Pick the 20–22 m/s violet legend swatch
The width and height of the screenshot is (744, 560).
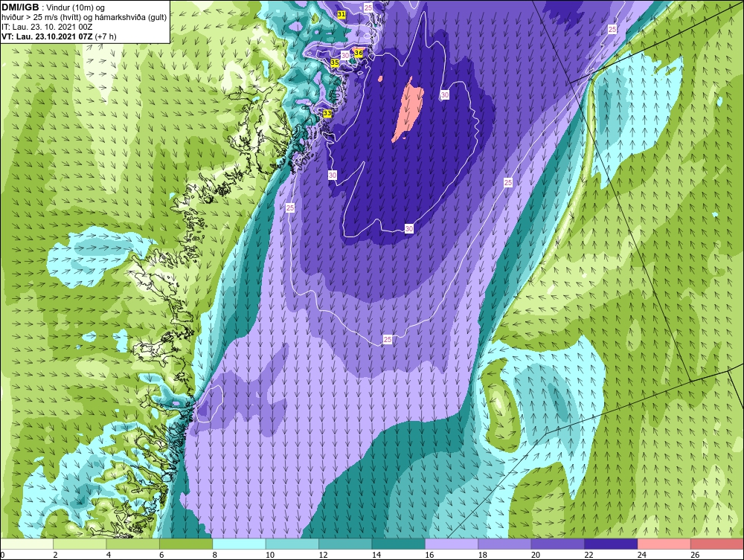558,544
